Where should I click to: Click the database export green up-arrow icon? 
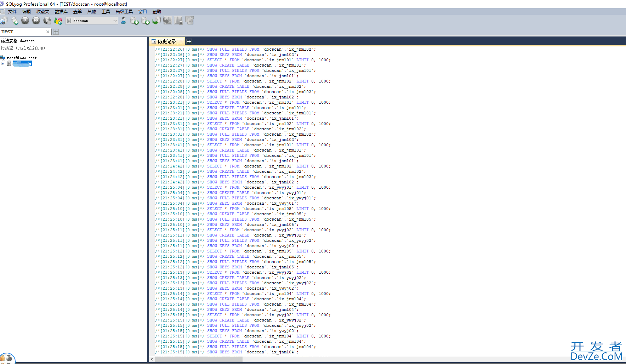pyautogui.click(x=146, y=21)
